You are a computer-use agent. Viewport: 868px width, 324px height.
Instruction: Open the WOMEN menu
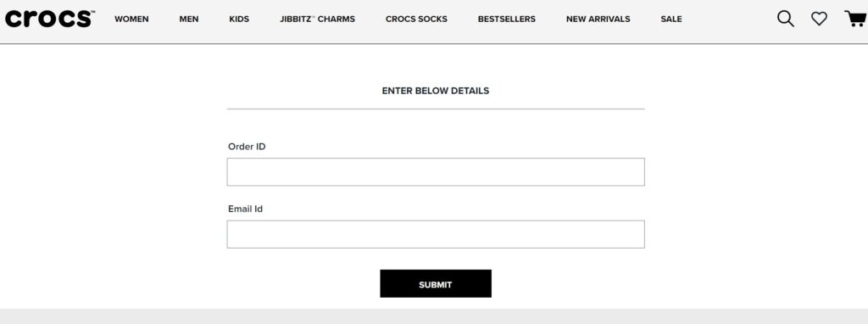coord(131,19)
